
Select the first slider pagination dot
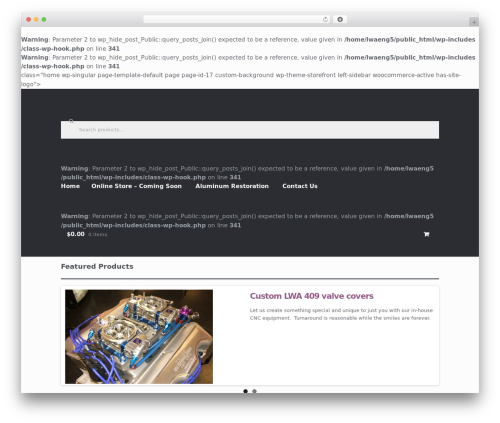[x=246, y=391]
